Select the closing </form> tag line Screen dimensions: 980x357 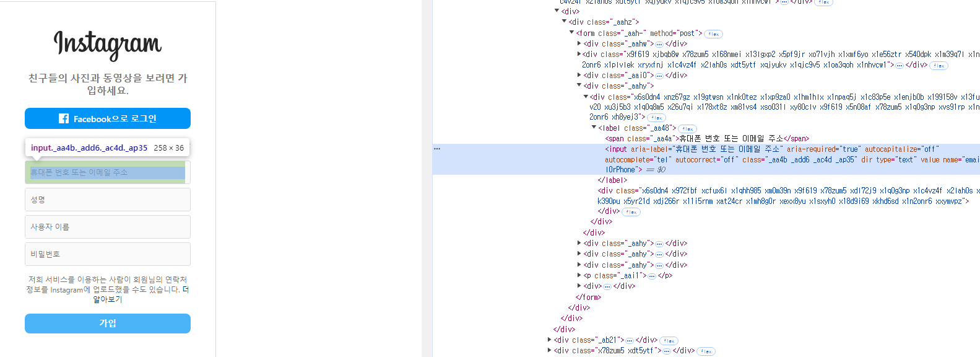[x=588, y=297]
